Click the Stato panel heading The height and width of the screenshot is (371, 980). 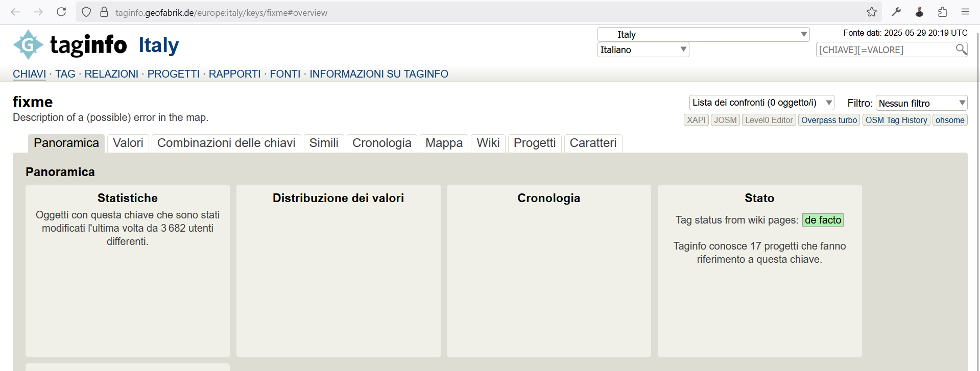[759, 198]
